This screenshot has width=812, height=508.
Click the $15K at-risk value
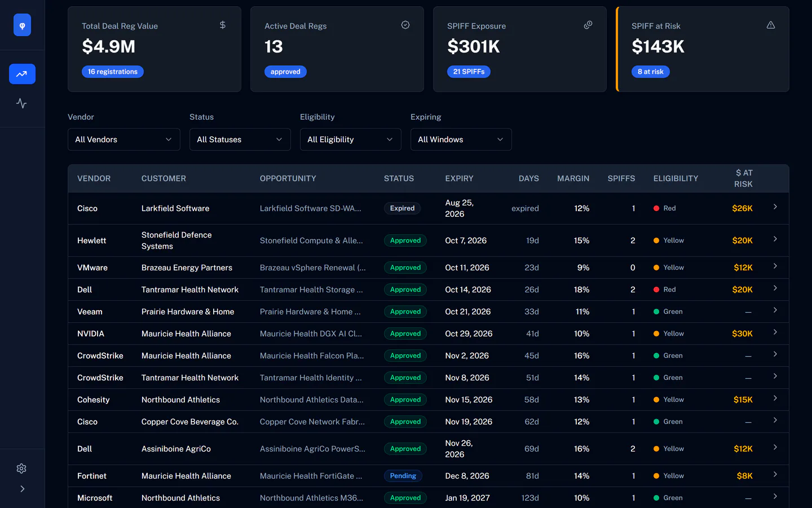click(x=743, y=400)
